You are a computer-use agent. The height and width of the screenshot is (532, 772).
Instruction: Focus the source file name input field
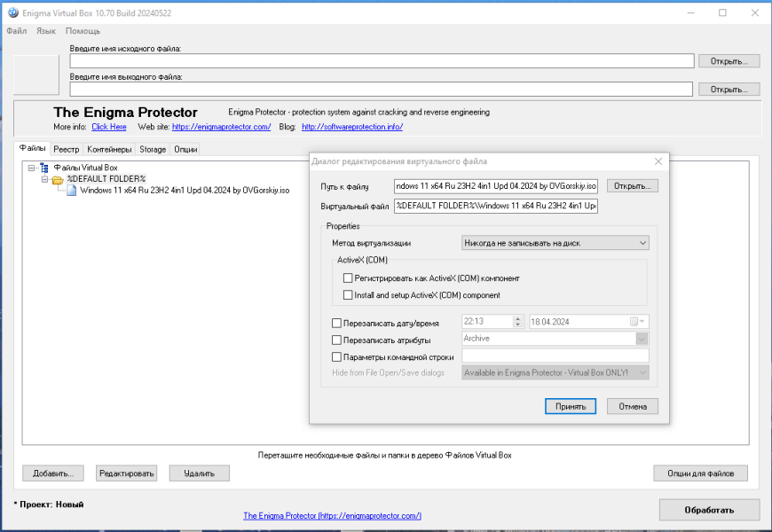382,61
